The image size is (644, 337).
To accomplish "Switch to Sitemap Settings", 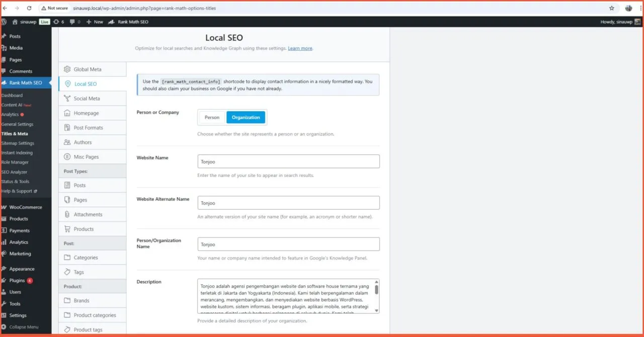I will [17, 143].
